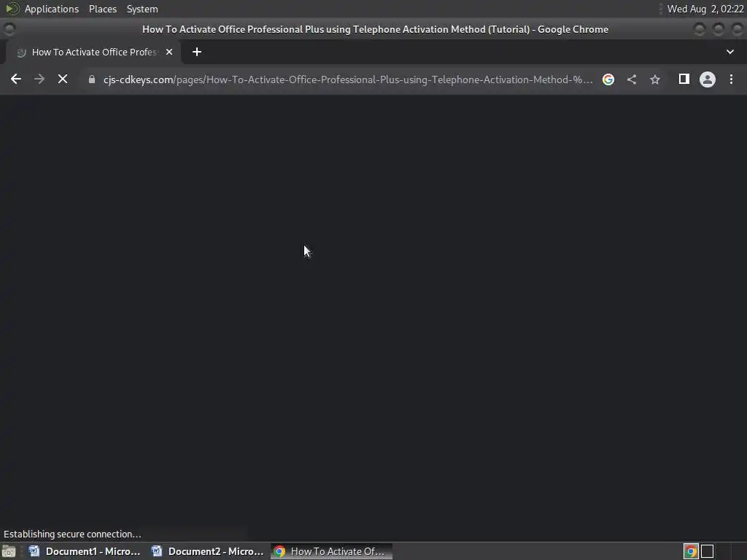Viewport: 747px width, 560px height.
Task: Click the Applications menu logo icon
Action: [12, 9]
